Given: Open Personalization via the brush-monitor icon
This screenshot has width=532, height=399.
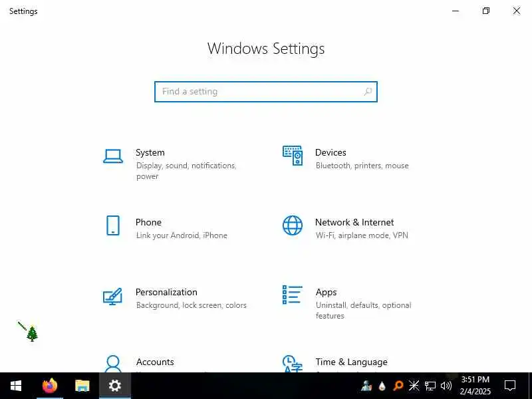Looking at the screenshot, I should 112,296.
